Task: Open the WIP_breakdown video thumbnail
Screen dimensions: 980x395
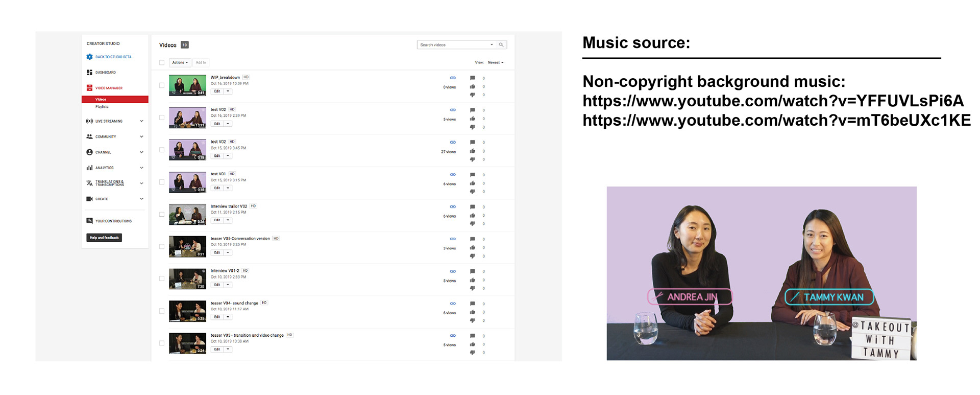Action: click(187, 85)
